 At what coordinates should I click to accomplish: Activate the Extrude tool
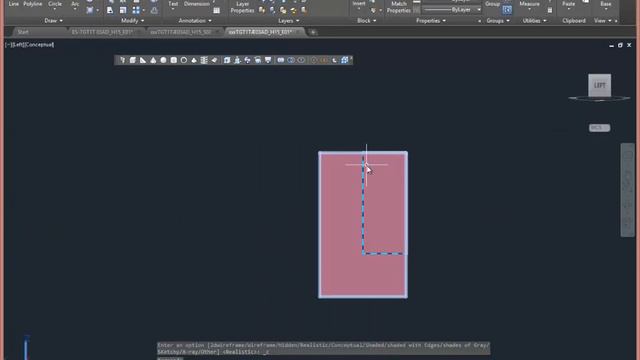point(227,60)
